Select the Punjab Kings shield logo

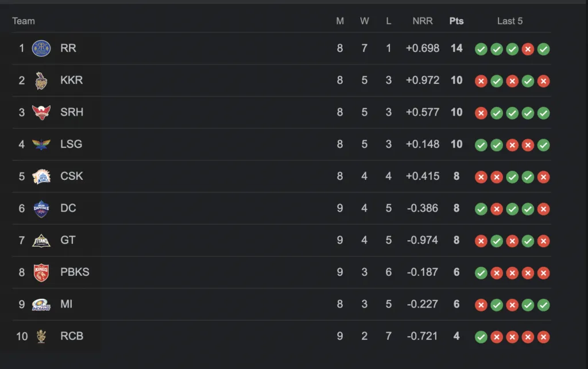pos(41,272)
